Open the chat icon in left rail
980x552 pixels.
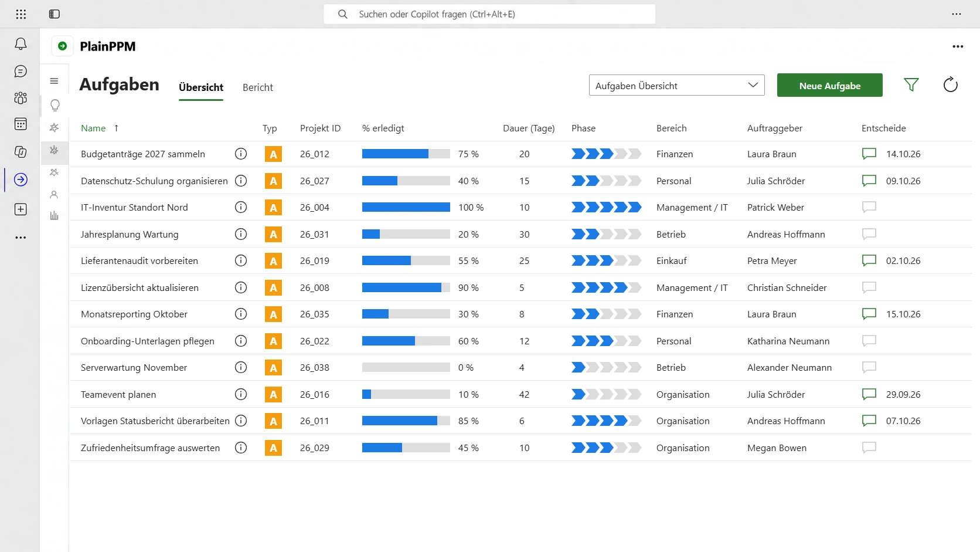tap(21, 72)
